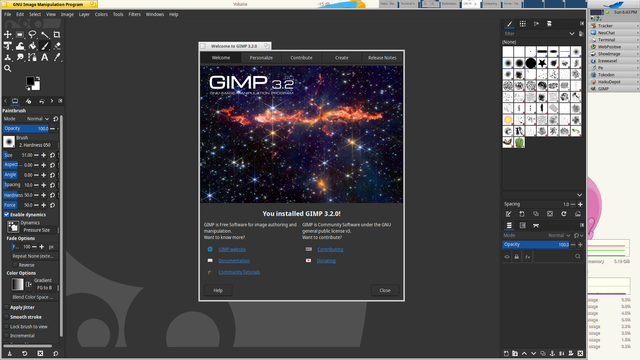Select the Clone stamp tool
This screenshot has height=360, width=640.
[8, 58]
